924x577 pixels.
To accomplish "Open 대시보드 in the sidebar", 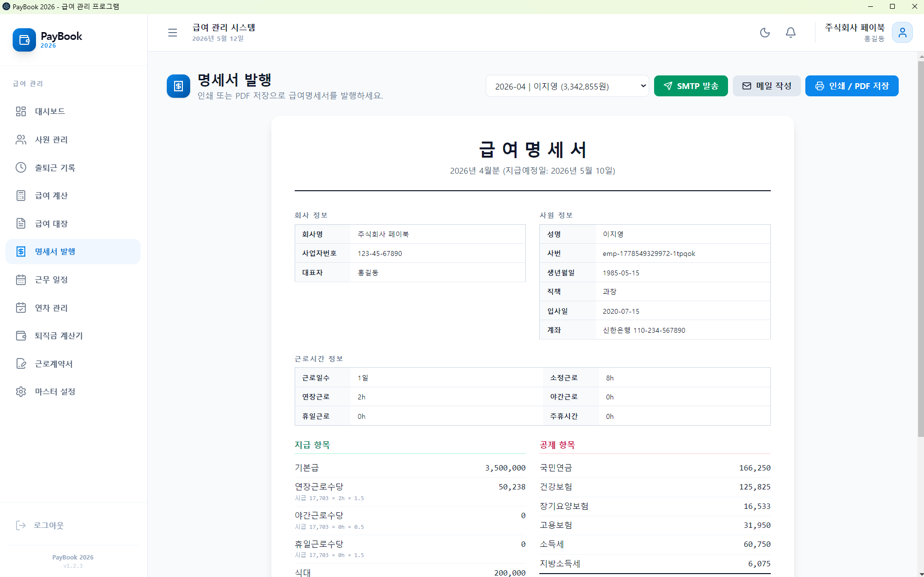I will [73, 111].
